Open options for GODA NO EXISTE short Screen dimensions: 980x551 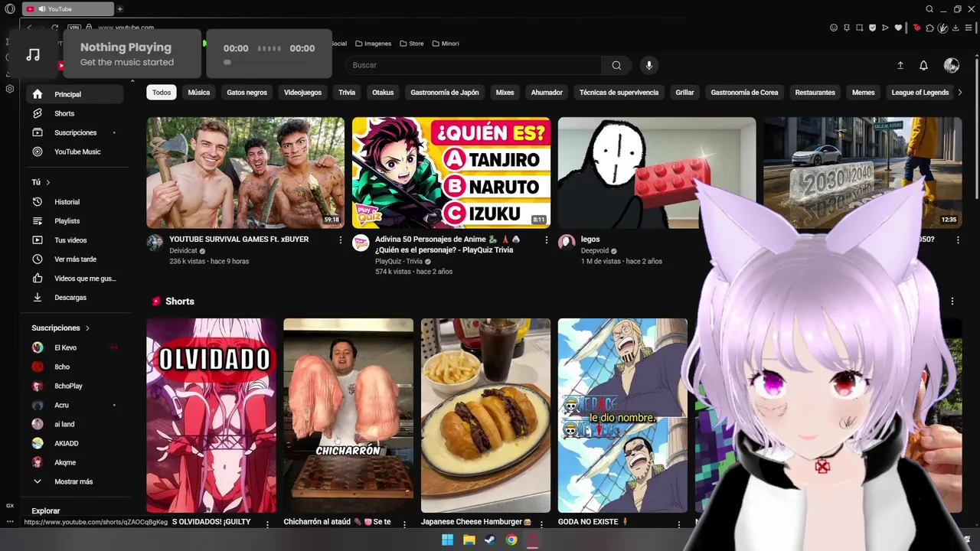tap(679, 524)
